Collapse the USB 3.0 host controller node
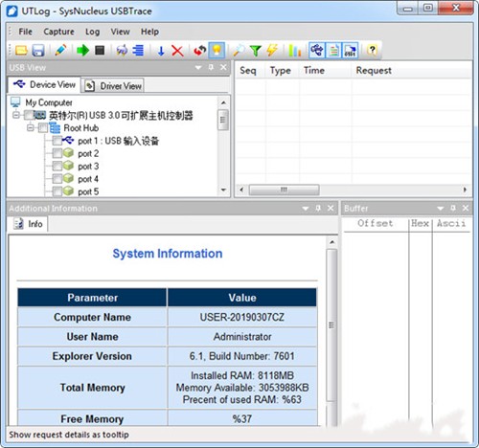 [16, 115]
